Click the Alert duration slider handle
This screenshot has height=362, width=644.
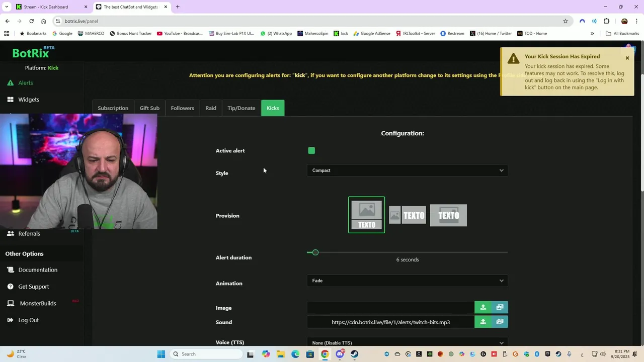point(315,252)
